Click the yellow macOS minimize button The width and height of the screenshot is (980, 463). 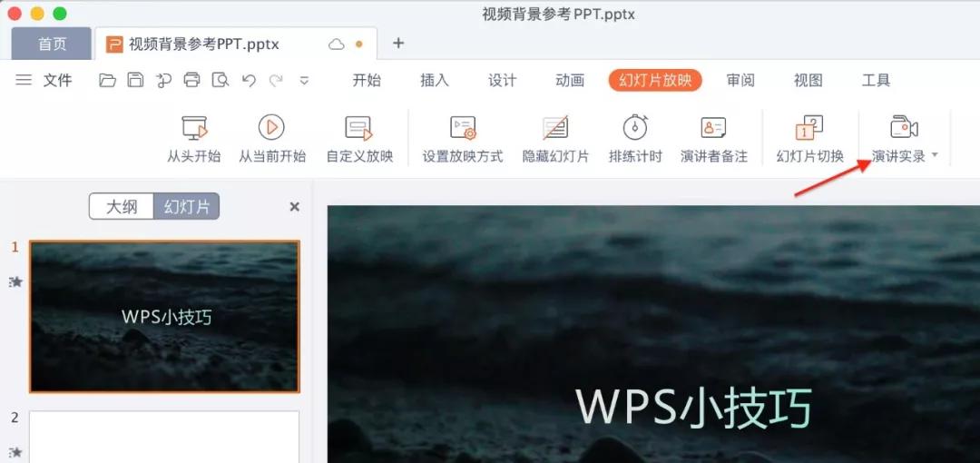click(37, 14)
